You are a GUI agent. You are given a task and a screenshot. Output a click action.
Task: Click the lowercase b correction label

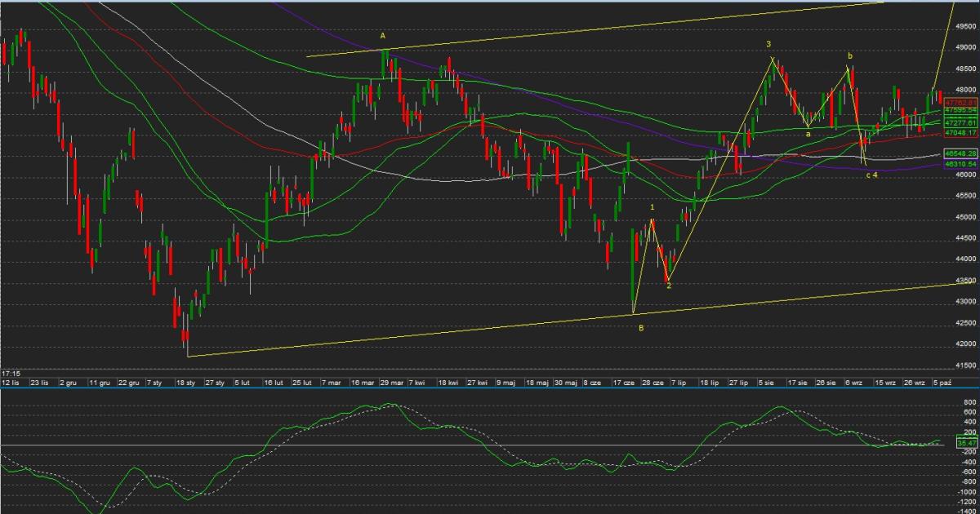pyautogui.click(x=850, y=55)
